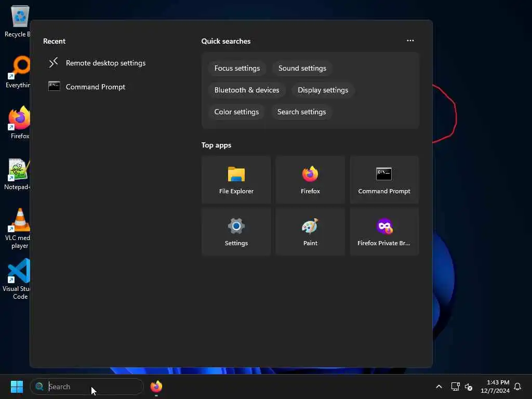Launch Firefox from Top apps
532x399 pixels.
click(x=310, y=180)
